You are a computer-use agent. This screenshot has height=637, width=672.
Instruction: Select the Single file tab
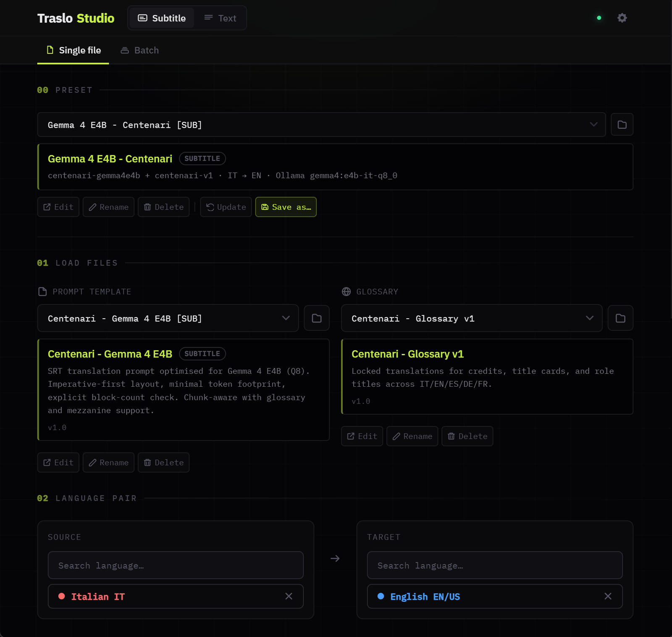[x=73, y=50]
